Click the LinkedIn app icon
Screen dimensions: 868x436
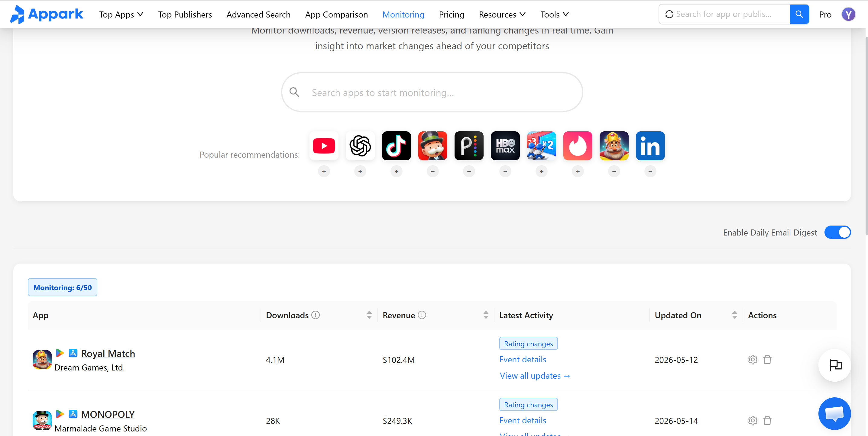[x=650, y=146]
